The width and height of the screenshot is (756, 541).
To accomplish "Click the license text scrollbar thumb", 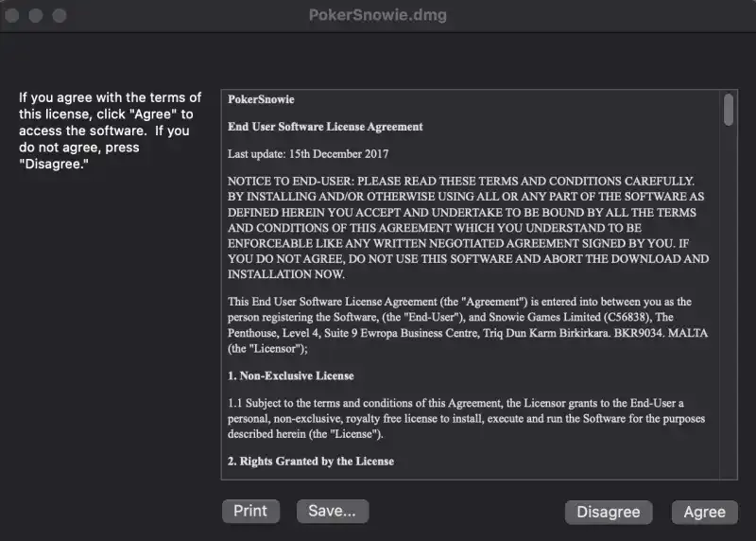I will [x=729, y=110].
